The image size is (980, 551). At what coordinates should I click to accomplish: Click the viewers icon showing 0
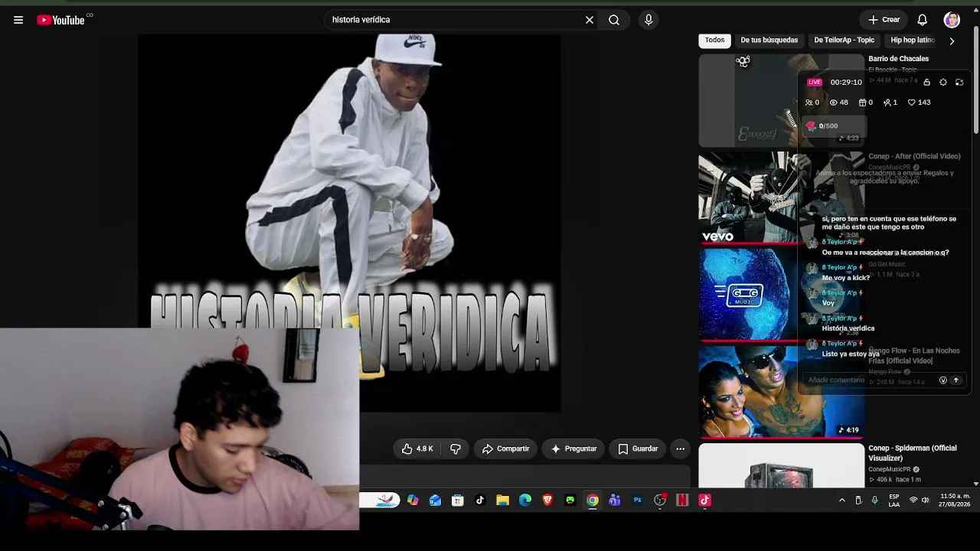812,103
